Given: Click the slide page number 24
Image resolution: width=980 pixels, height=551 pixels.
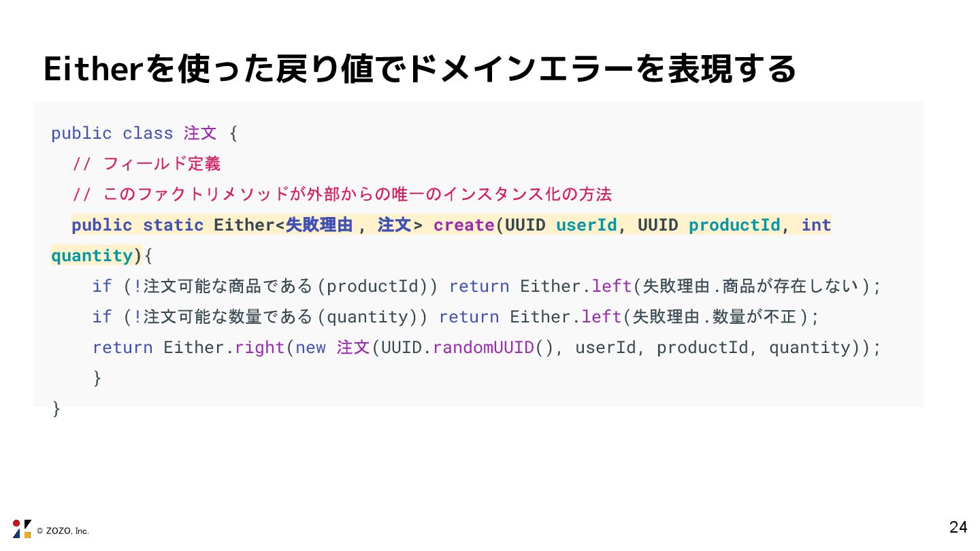Looking at the screenshot, I should [958, 527].
